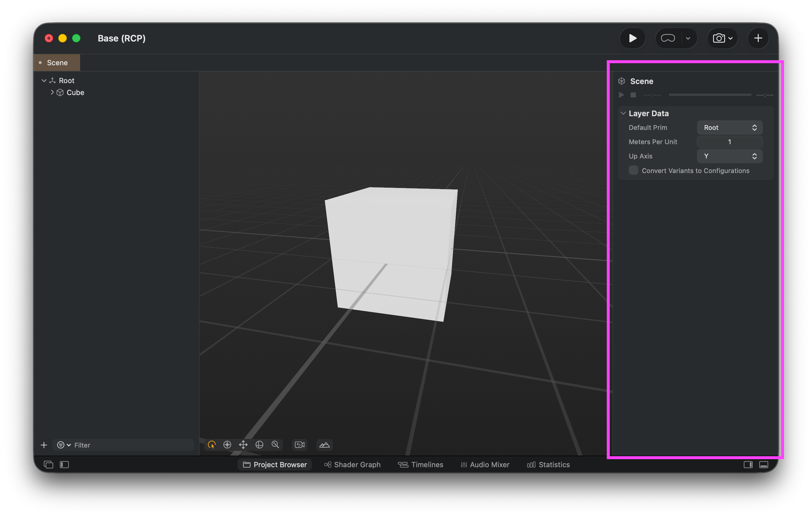Toggle the left sidebar panel
This screenshot has height=517, width=812.
point(65,465)
